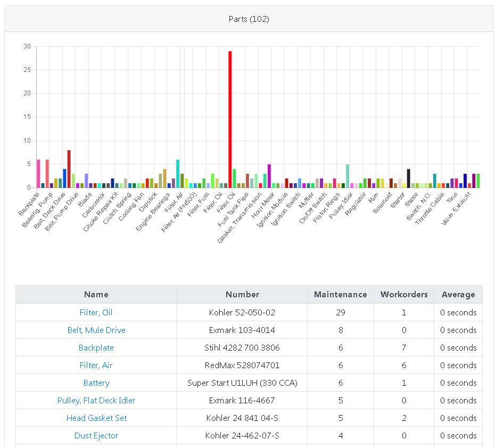Sort by the Name column header
The width and height of the screenshot is (504, 447).
[96, 295]
